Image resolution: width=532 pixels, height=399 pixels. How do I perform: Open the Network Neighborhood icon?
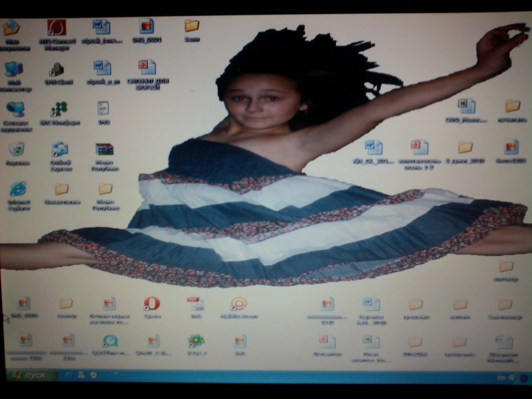[x=16, y=110]
